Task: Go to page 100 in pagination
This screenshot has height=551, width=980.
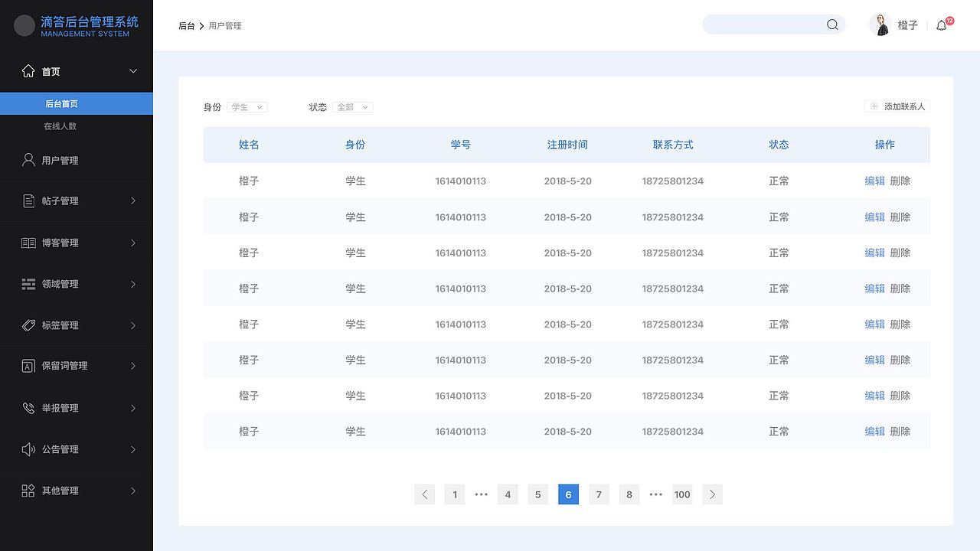Action: pos(682,494)
